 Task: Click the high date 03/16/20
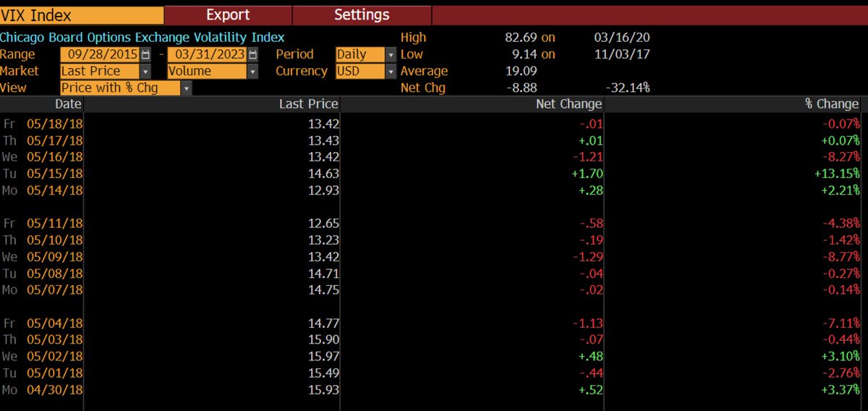tap(622, 37)
